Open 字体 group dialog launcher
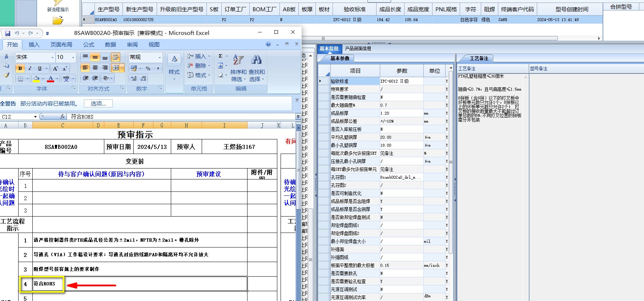644x301 pixels. point(74,88)
